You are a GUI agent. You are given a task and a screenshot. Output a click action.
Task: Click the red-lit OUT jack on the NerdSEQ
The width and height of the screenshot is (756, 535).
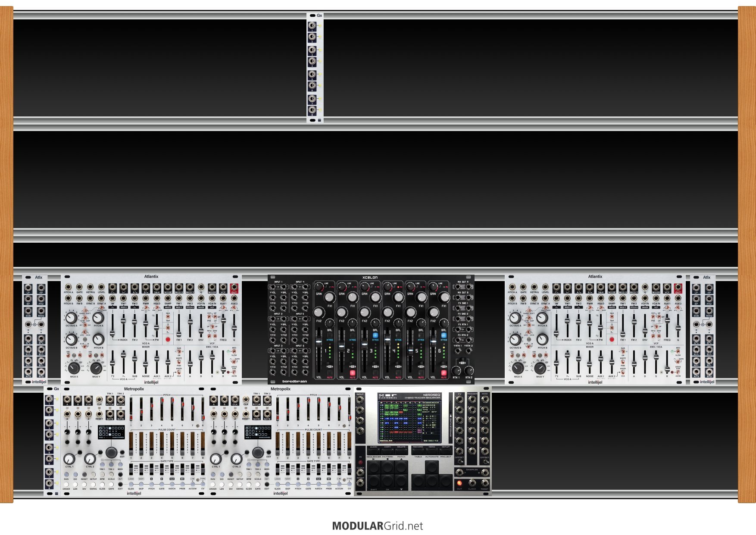tap(459, 483)
